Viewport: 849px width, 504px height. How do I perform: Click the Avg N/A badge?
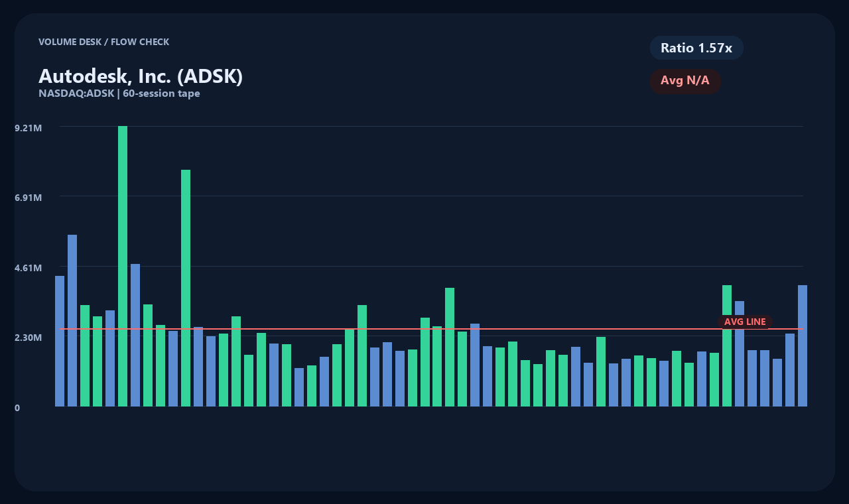pyautogui.click(x=685, y=81)
